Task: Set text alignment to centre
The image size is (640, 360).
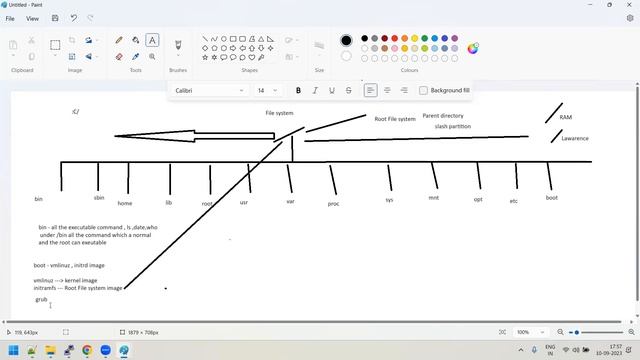Action: click(387, 90)
